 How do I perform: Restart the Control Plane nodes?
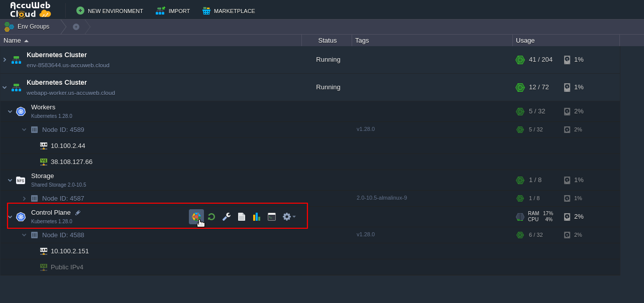pyautogui.click(x=211, y=217)
